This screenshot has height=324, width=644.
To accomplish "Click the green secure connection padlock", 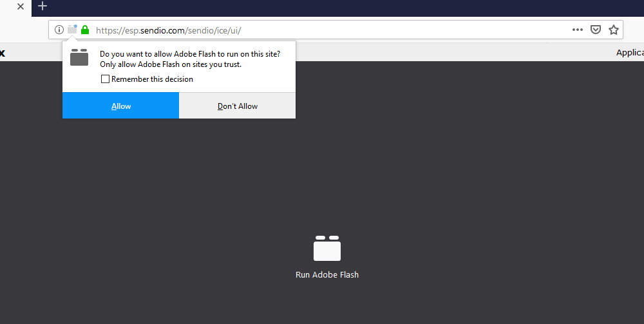I will coord(85,30).
